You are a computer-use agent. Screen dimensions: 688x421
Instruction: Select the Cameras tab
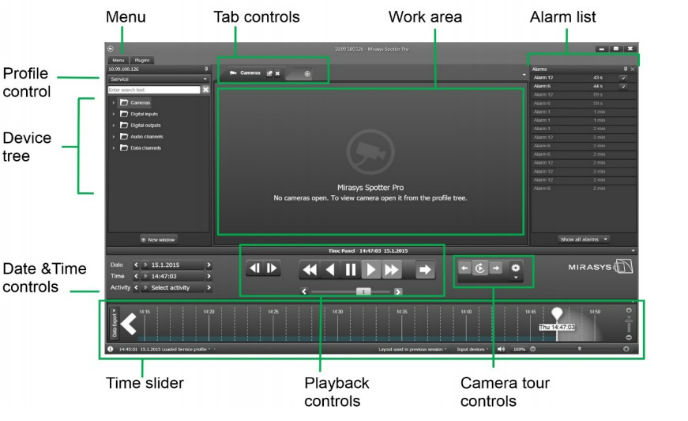tap(250, 73)
